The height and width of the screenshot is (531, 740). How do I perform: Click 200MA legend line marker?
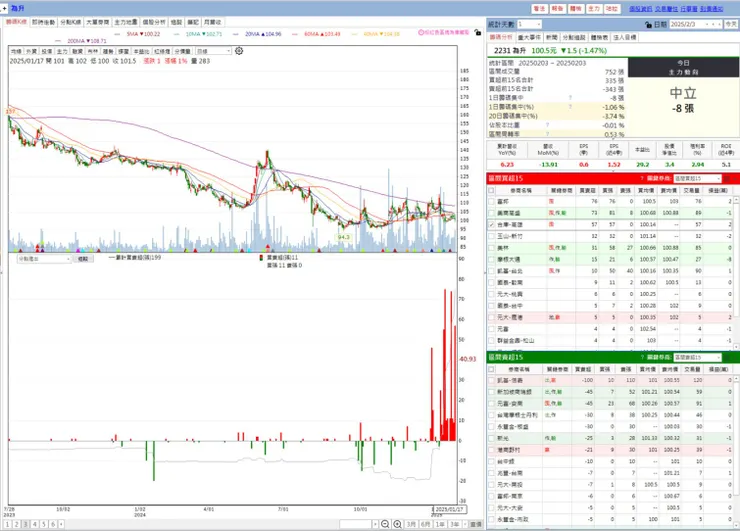click(58, 41)
